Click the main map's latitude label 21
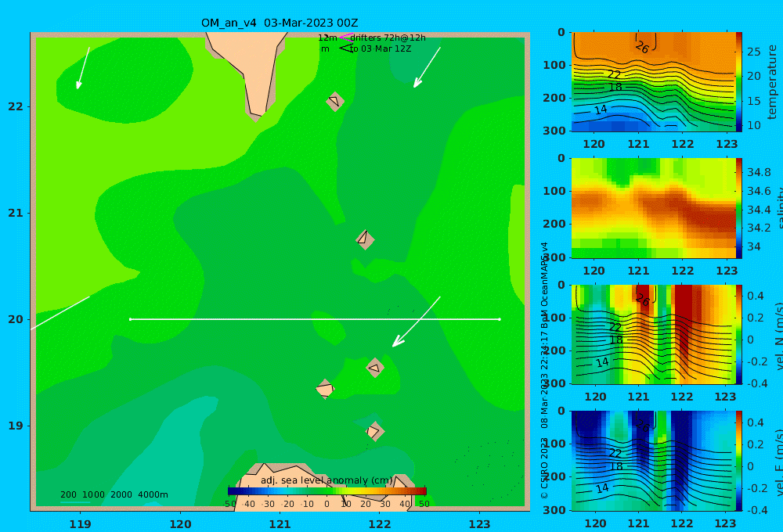 pos(16,213)
